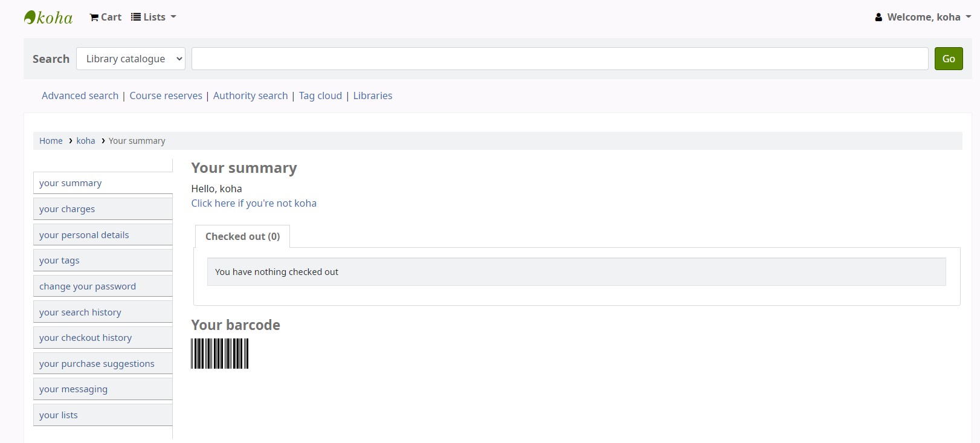Open the Cart
This screenshot has height=443, width=980.
(x=106, y=18)
